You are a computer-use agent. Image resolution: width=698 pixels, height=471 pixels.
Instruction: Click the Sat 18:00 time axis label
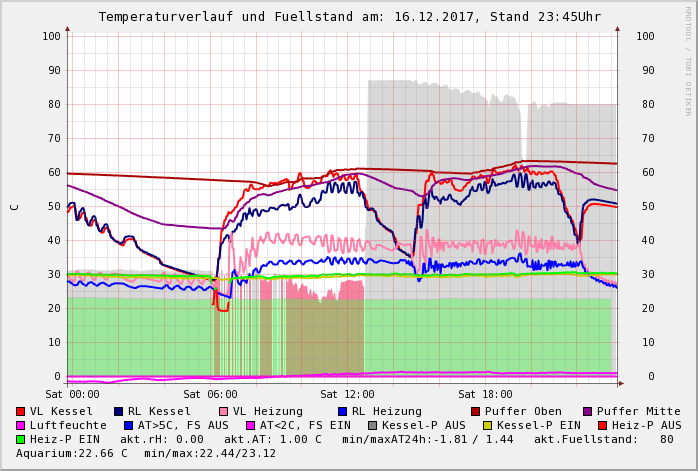(484, 394)
